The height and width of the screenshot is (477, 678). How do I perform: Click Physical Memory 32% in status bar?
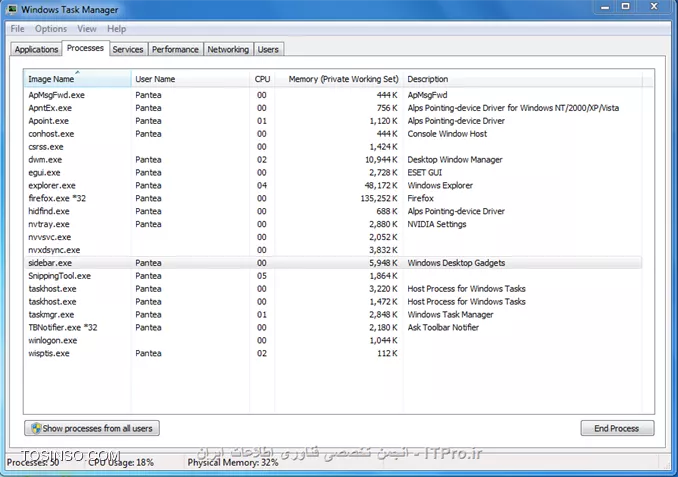coord(233,463)
